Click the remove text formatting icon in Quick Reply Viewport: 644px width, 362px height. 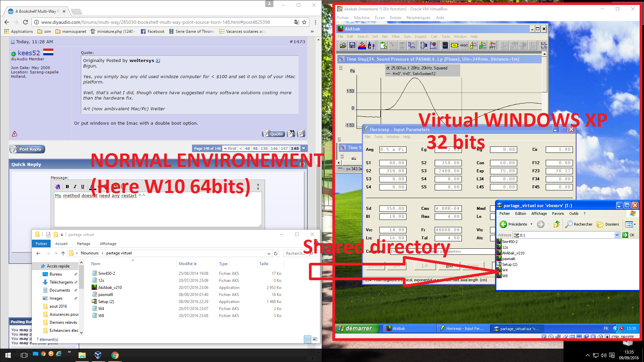click(58, 187)
